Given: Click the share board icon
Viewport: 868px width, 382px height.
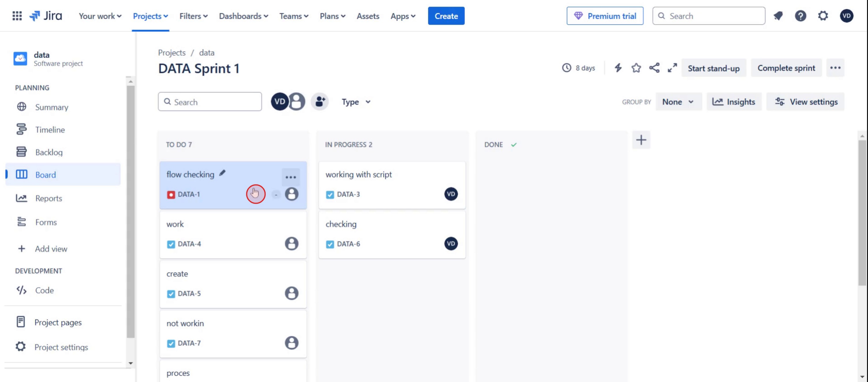Looking at the screenshot, I should click(x=654, y=68).
